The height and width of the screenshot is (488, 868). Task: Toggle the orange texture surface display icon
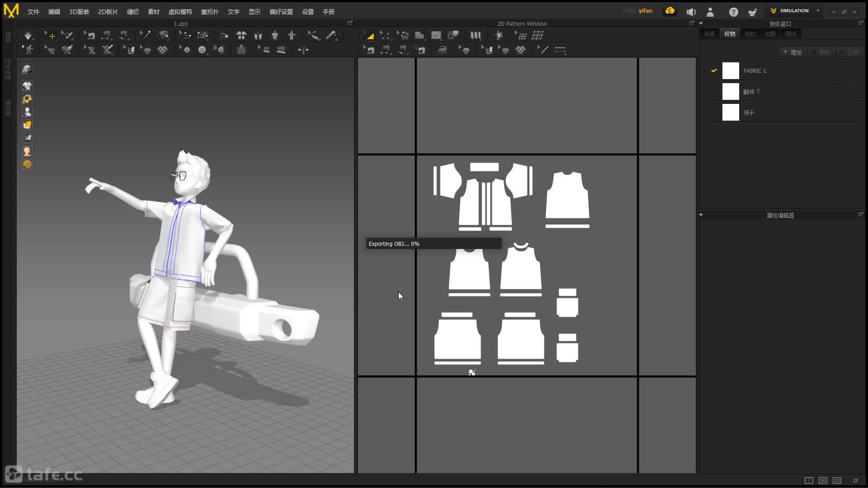pos(27,125)
